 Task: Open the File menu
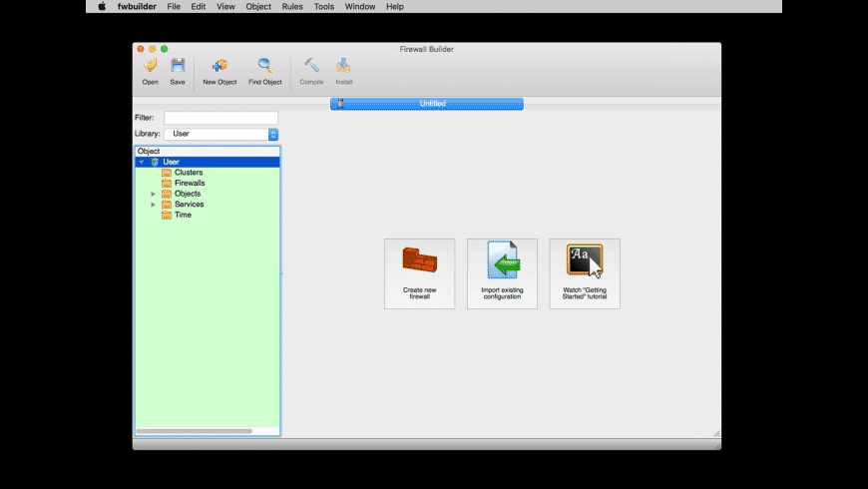coord(174,7)
